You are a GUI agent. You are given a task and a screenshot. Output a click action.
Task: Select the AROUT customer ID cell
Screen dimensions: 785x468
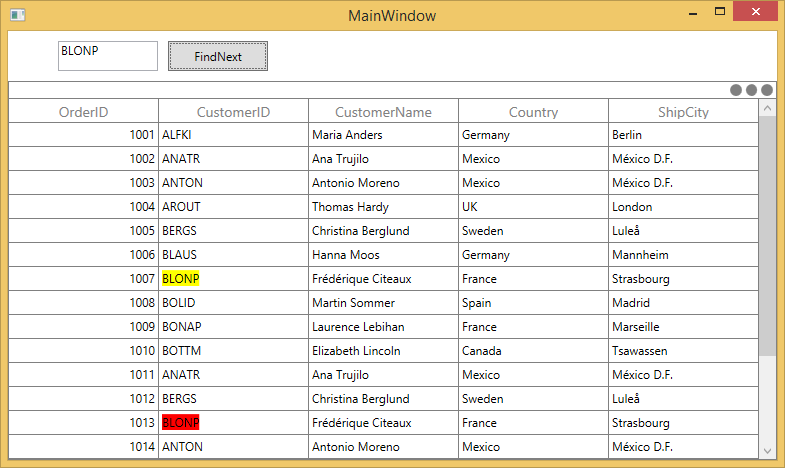click(x=233, y=207)
